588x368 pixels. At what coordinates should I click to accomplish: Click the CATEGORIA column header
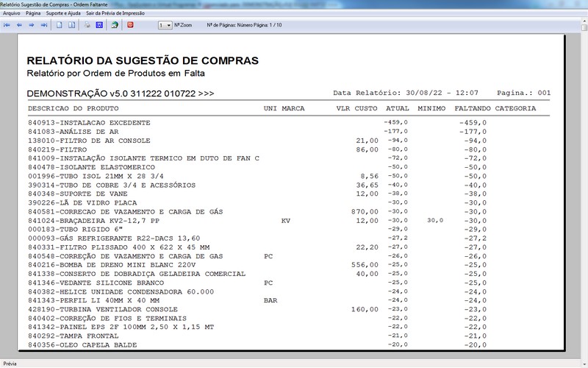[516, 108]
